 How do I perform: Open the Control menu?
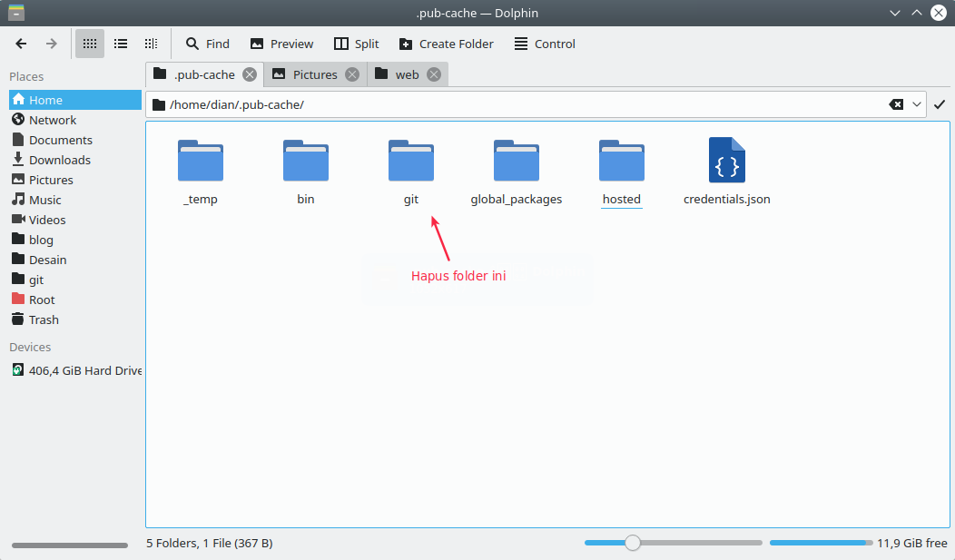tap(544, 43)
